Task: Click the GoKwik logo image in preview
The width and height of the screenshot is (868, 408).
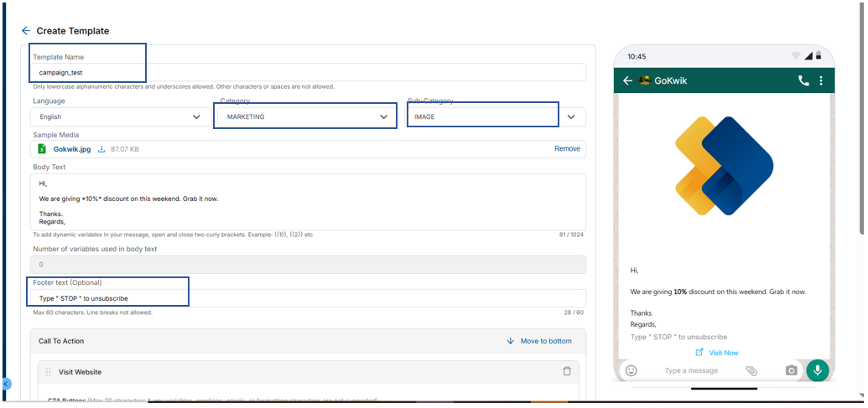Action: click(724, 166)
